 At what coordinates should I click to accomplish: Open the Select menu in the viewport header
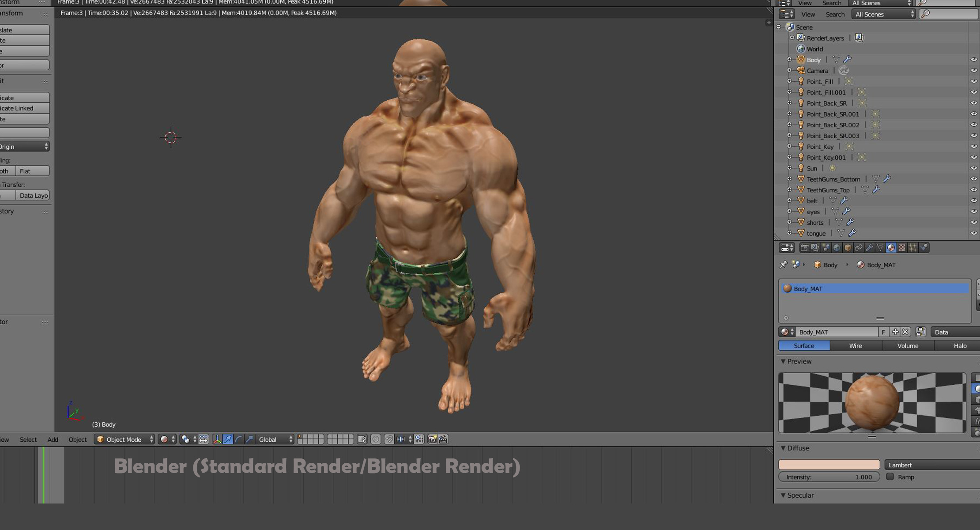[x=28, y=439]
